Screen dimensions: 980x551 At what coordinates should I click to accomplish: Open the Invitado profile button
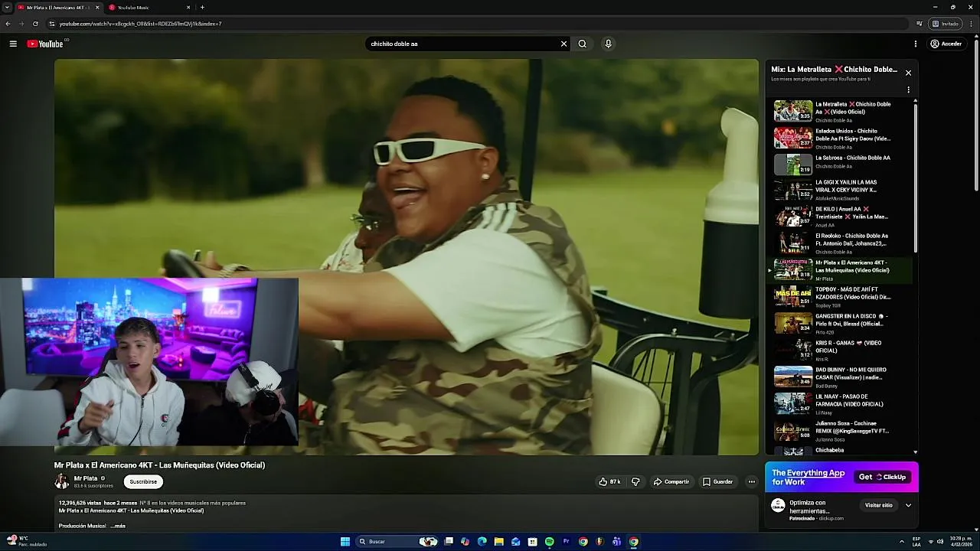pyautogui.click(x=946, y=24)
